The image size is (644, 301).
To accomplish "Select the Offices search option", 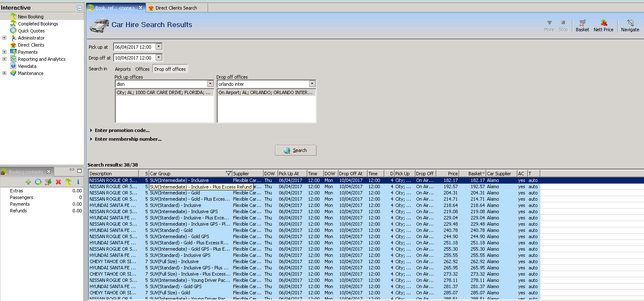I will (142, 69).
